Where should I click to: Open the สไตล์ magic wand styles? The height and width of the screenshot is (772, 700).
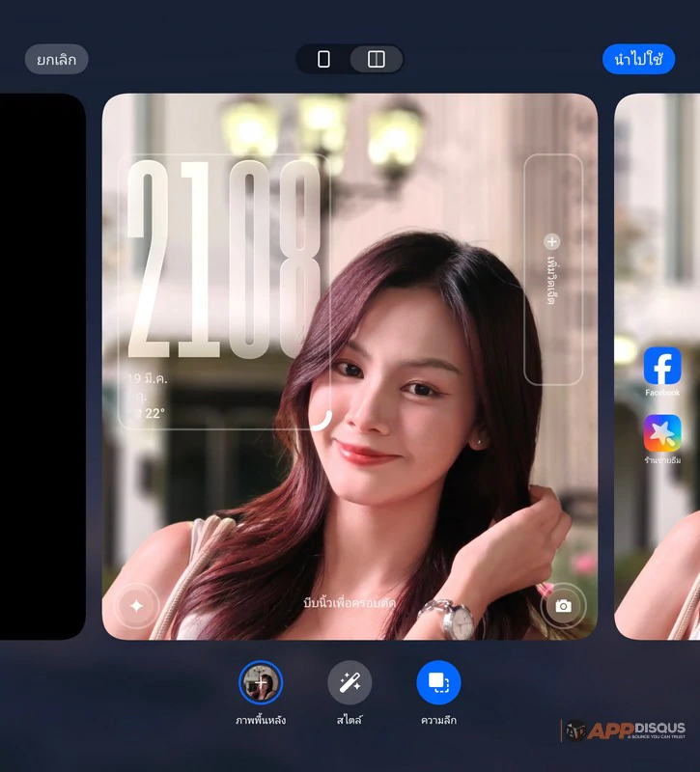coord(350,683)
